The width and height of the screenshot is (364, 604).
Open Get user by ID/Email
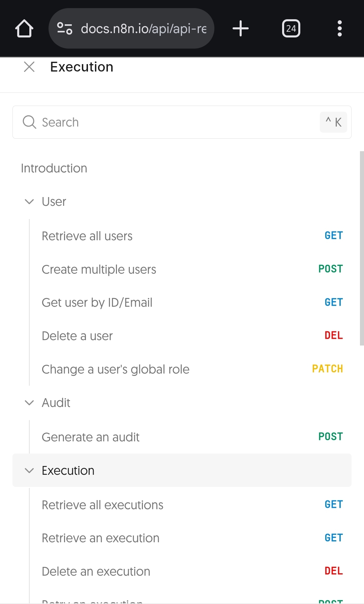tap(97, 303)
